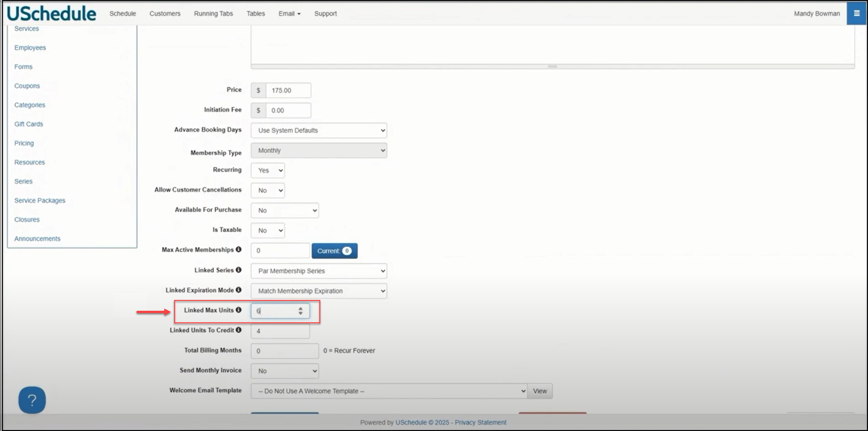Click the hamburger menu icon top right
Viewport: 868px width, 431px height.
(x=856, y=13)
